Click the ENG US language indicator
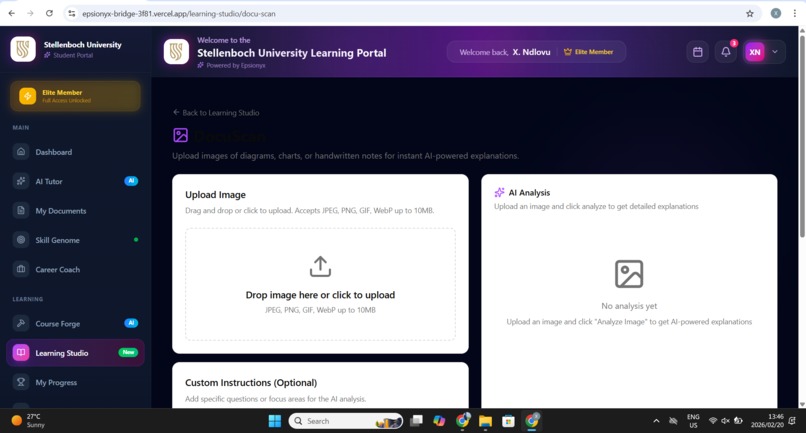Viewport: 806px width, 433px height. coord(693,421)
